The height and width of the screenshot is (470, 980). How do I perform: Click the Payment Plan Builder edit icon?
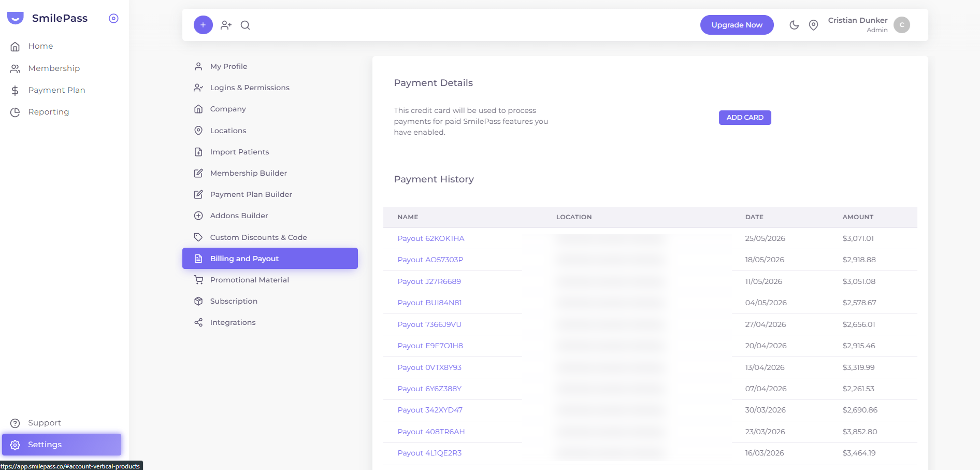tap(198, 194)
